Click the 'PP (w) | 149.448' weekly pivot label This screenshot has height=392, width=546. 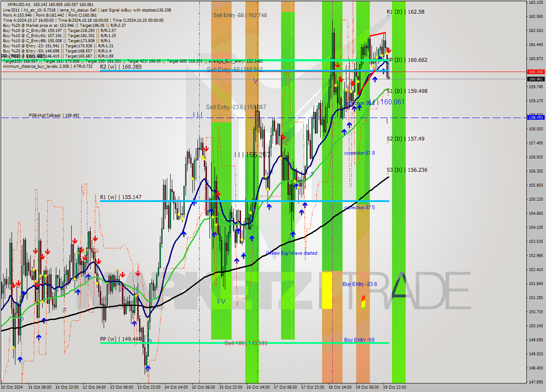tap(121, 339)
